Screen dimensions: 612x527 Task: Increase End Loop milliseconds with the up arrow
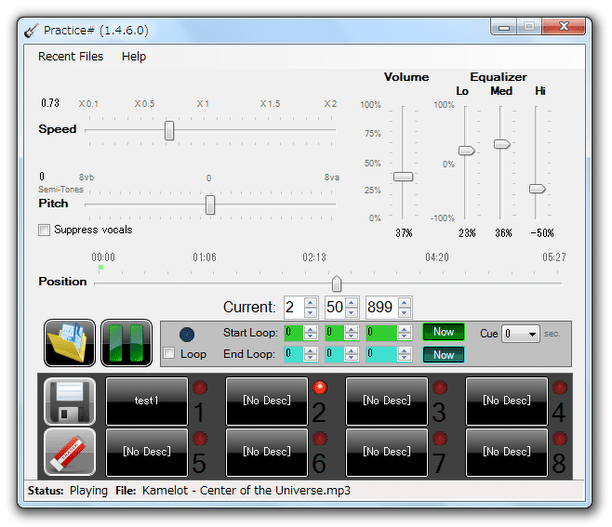tap(404, 351)
